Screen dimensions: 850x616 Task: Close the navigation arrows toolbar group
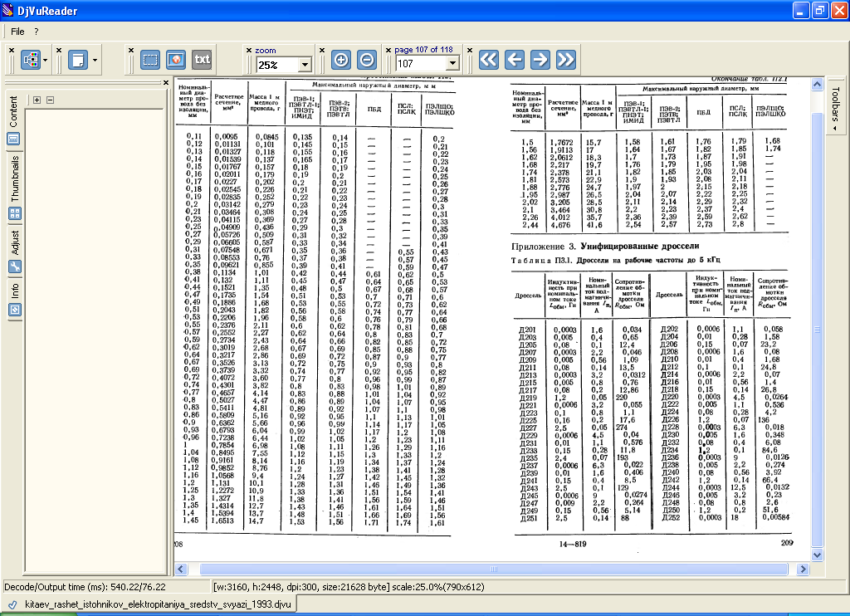(x=470, y=50)
